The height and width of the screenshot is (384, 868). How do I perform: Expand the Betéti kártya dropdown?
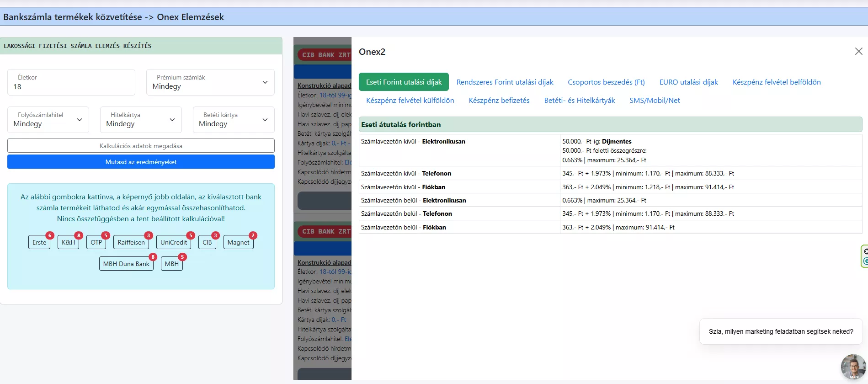(x=234, y=120)
